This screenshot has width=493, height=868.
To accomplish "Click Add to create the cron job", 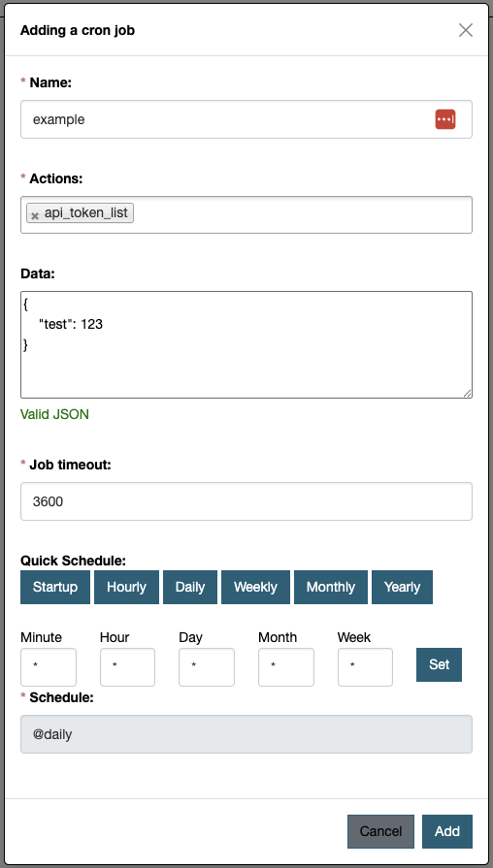I will [447, 831].
